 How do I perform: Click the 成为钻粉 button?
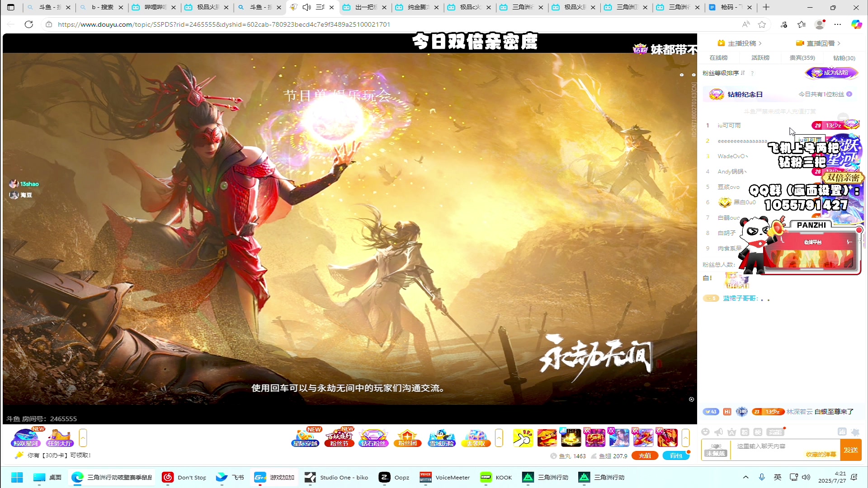[x=831, y=73]
